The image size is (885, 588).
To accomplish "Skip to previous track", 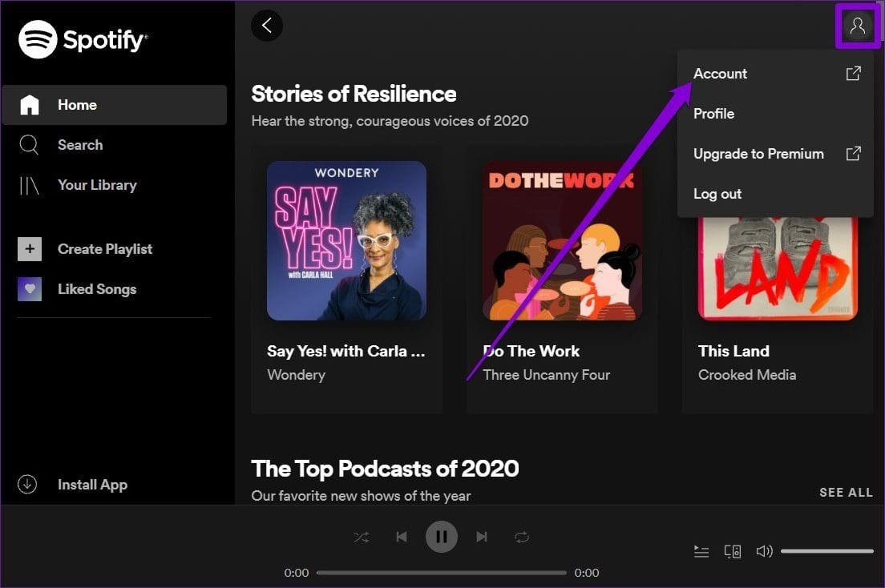I will click(x=402, y=537).
